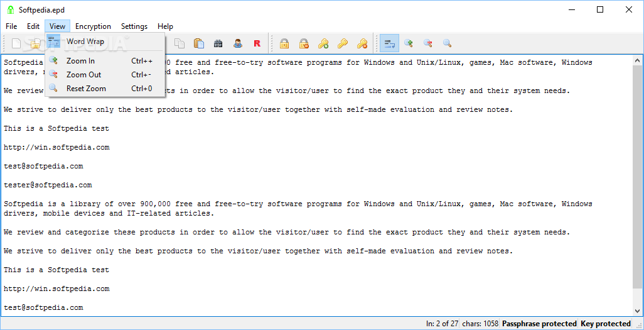Screen dimensions: 644x330
Task: Click the vertical scrollbar thumb
Action: pos(638,177)
